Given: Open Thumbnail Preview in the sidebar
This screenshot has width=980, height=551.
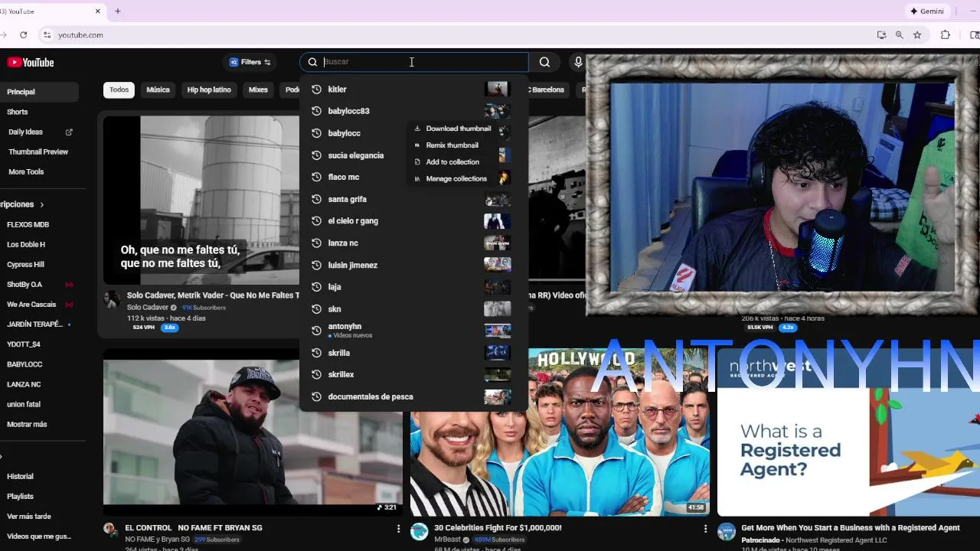Looking at the screenshot, I should (x=38, y=152).
